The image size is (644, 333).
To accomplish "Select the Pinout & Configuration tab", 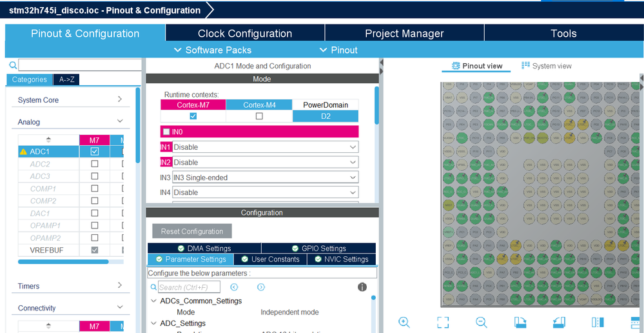I will coord(85,34).
